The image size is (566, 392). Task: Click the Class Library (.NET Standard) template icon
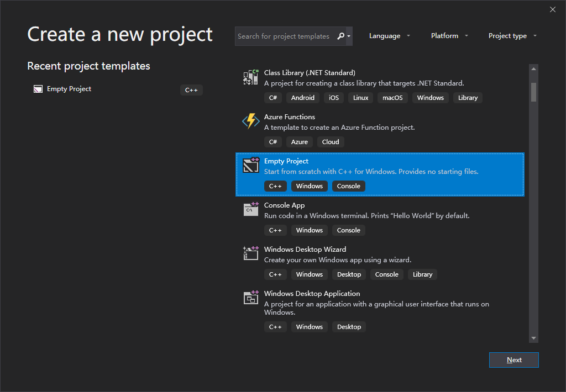tap(250, 77)
